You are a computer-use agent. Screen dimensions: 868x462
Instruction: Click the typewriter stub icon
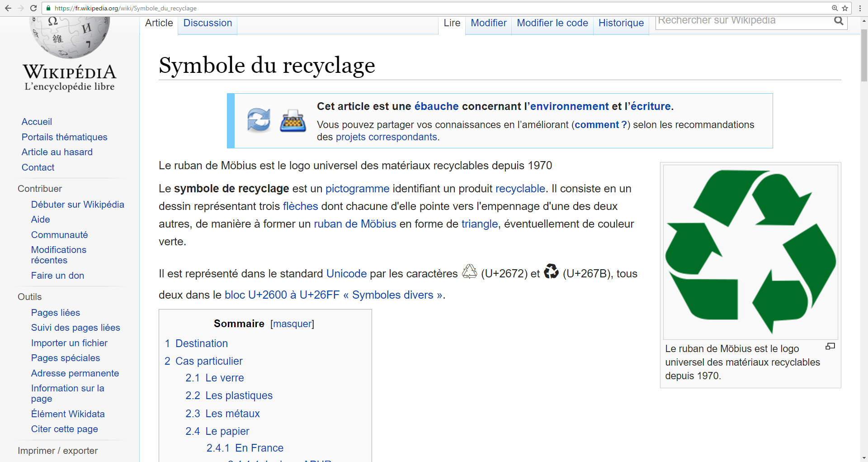pos(292,121)
